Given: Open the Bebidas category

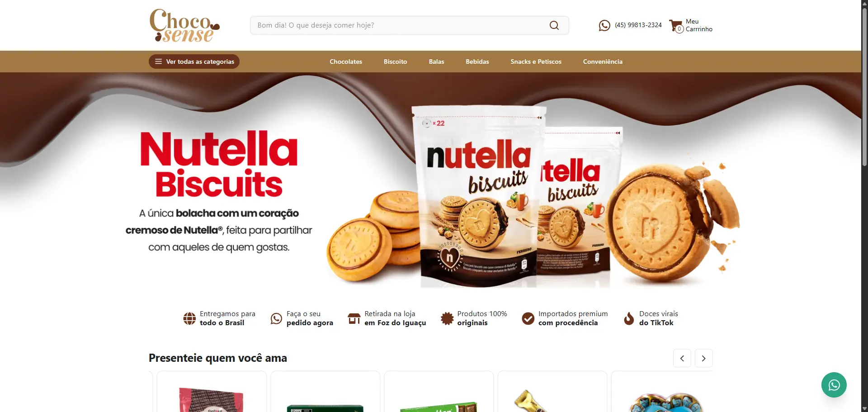Looking at the screenshot, I should (x=477, y=62).
